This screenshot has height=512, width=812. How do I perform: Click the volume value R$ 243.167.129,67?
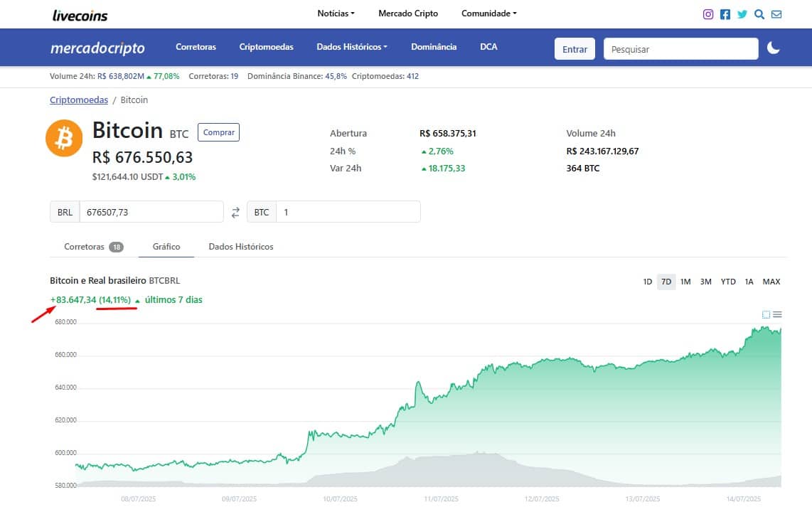602,151
